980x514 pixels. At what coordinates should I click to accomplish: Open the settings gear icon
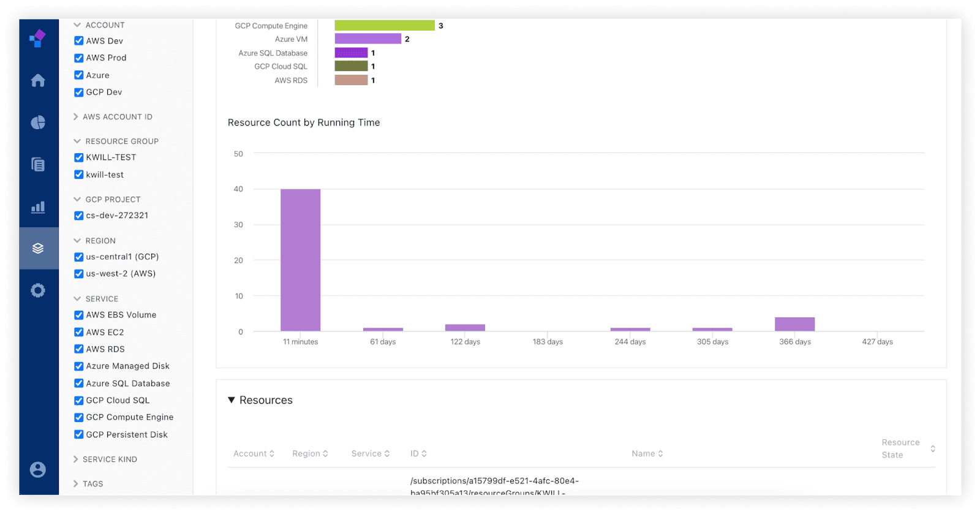[38, 290]
